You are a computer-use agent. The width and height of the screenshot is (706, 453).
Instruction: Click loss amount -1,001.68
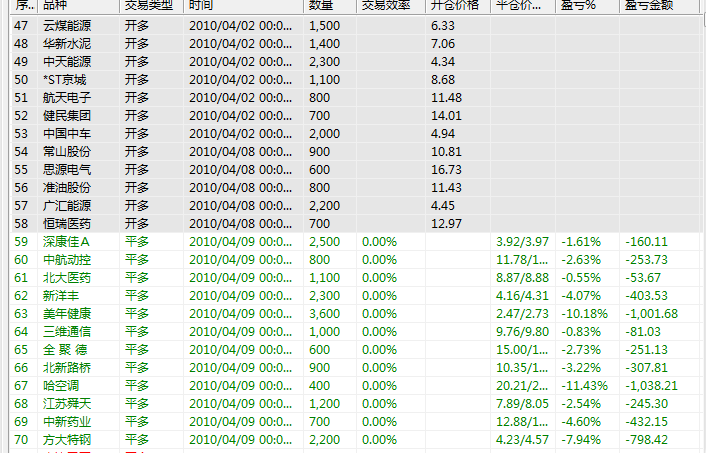pyautogui.click(x=652, y=314)
